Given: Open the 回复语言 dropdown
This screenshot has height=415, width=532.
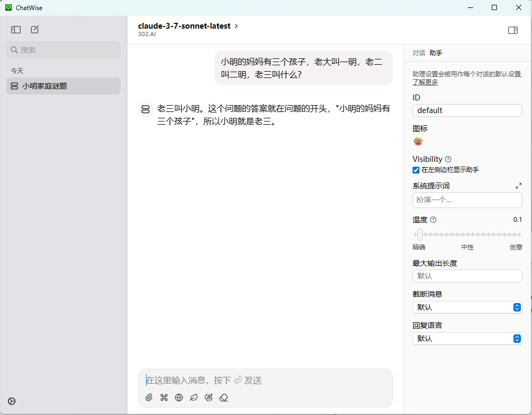Looking at the screenshot, I should [467, 339].
